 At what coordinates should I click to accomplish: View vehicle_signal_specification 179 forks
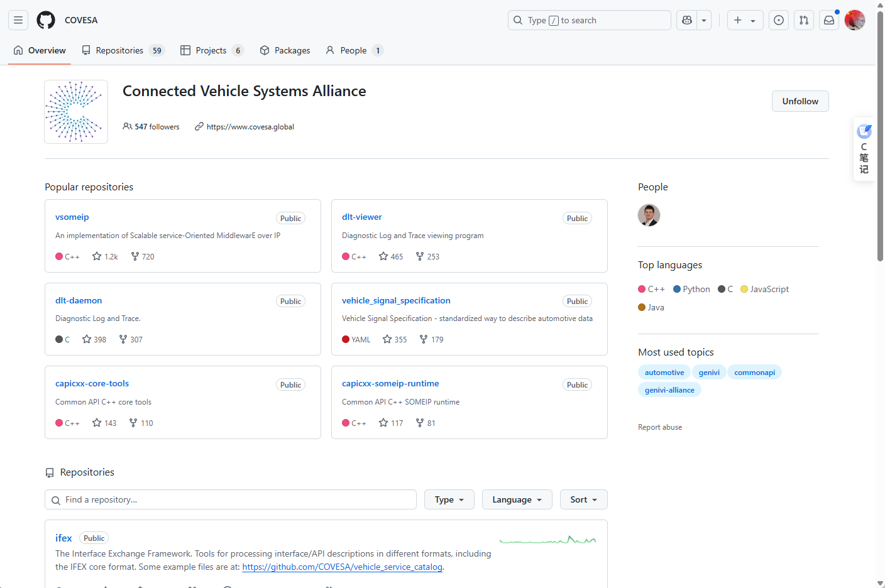(431, 339)
